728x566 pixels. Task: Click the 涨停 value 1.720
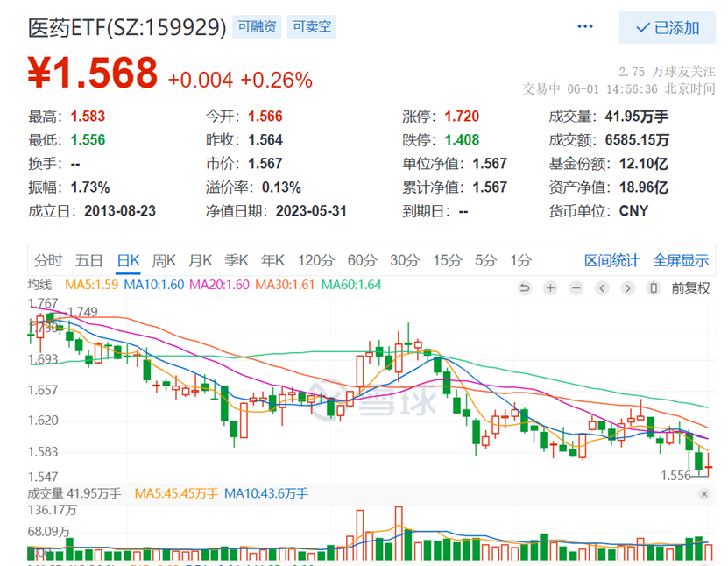(x=462, y=116)
